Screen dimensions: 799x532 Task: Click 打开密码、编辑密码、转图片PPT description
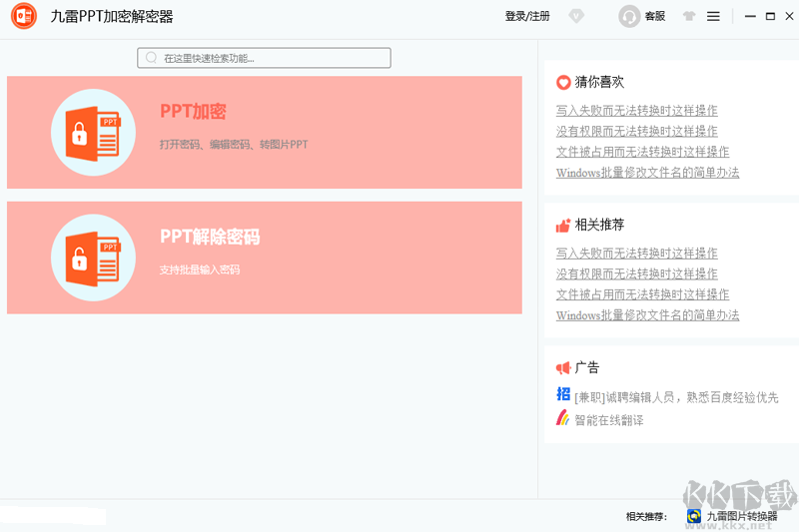[234, 145]
